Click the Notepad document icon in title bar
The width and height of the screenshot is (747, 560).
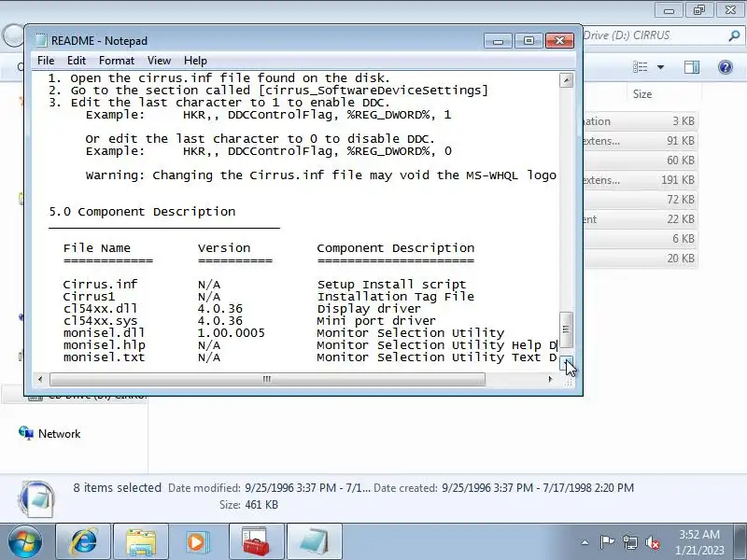[x=41, y=40]
